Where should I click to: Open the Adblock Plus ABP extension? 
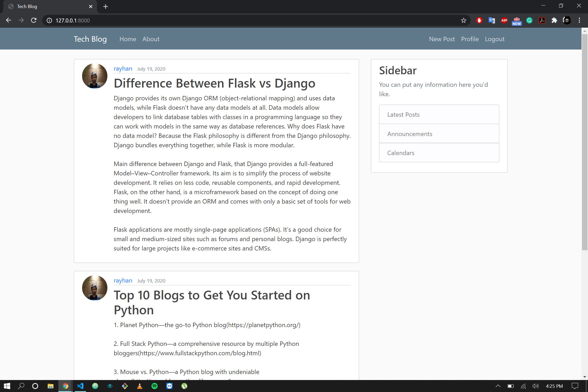coord(504,20)
